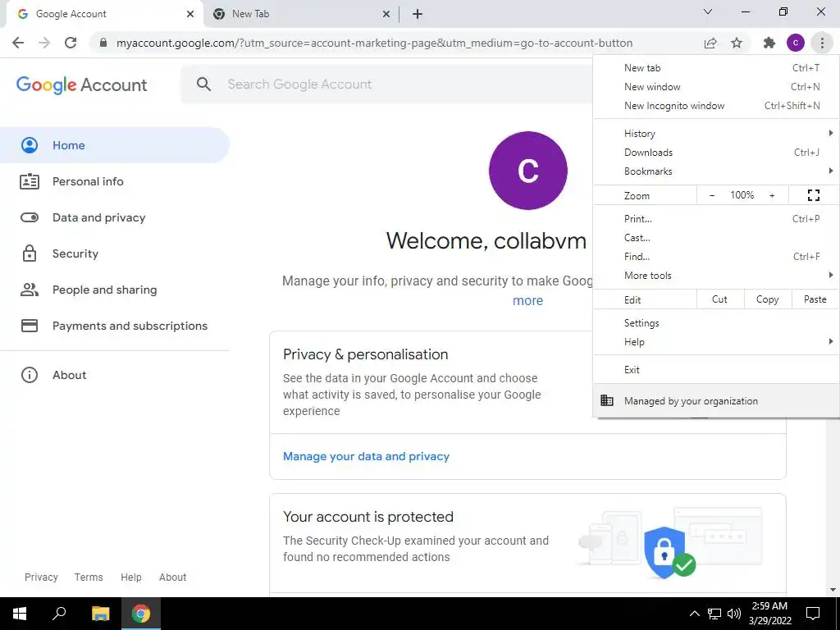The image size is (840, 630).
Task: Click the Privacy footer link
Action: pos(41,577)
